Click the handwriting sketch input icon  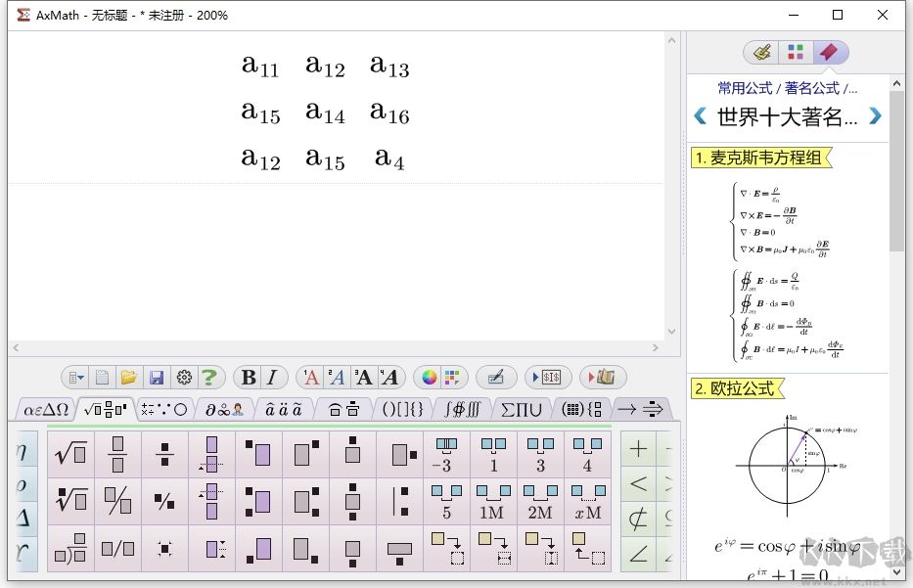496,377
